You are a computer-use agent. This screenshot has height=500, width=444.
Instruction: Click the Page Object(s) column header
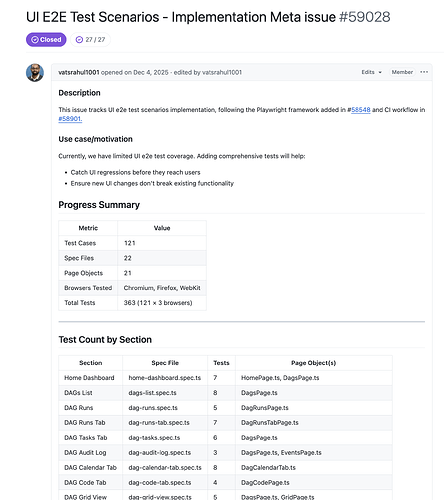click(x=313, y=363)
